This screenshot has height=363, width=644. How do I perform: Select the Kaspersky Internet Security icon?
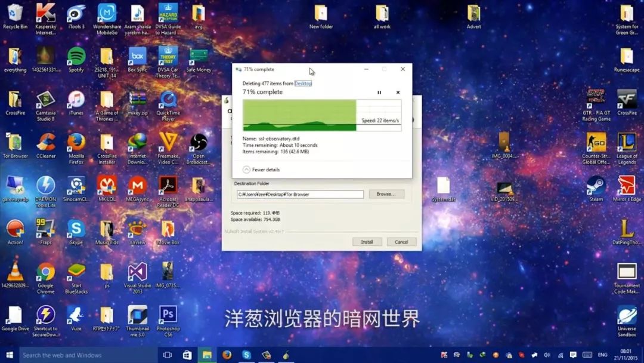[45, 19]
